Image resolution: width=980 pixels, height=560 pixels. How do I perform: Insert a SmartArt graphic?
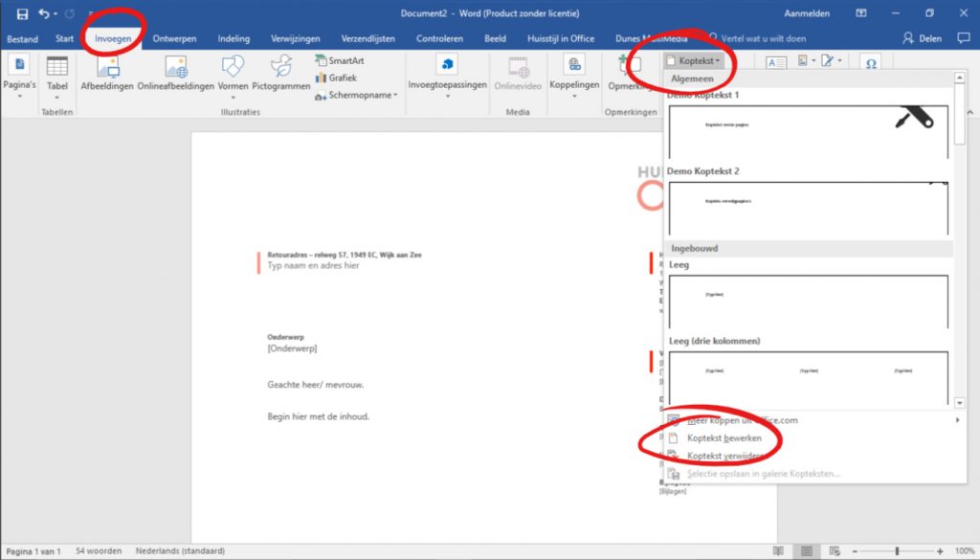coord(340,60)
